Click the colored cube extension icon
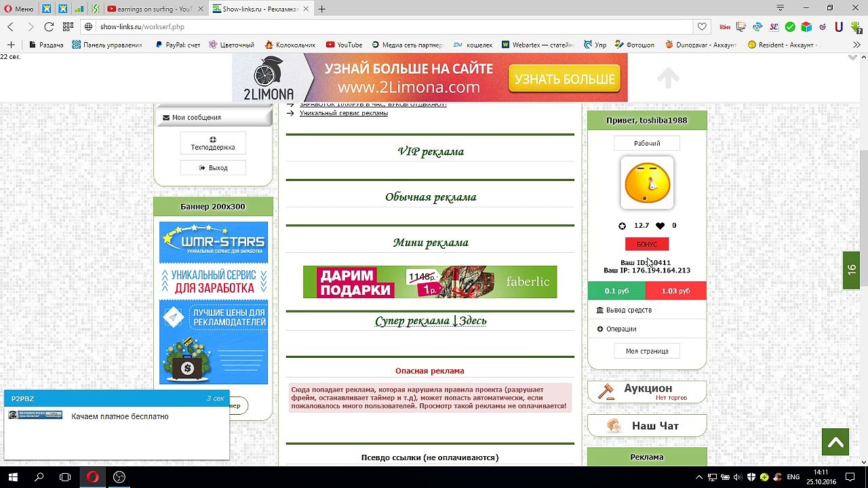This screenshot has width=868, height=488. (806, 27)
